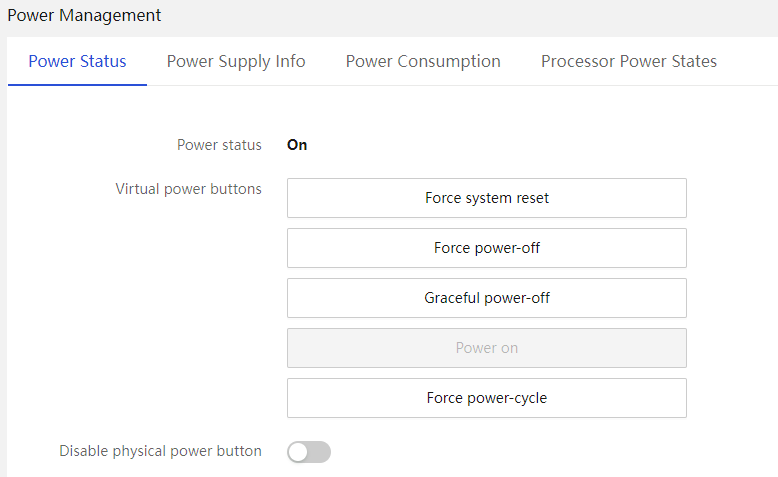Click the bold On status value
Viewport: 778px width, 477px height.
(297, 145)
